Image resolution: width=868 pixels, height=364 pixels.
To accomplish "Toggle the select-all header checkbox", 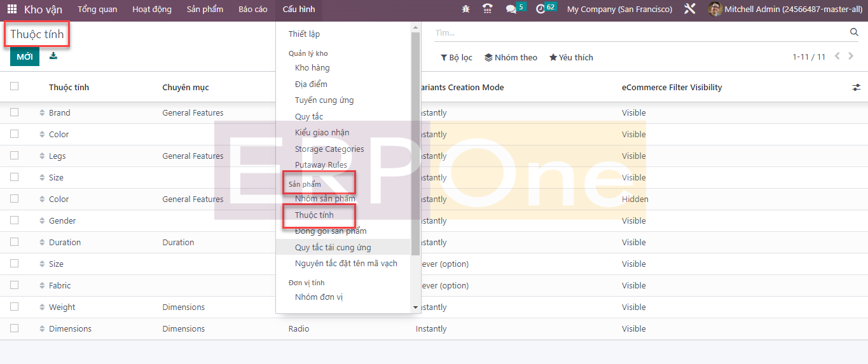I will coord(15,86).
